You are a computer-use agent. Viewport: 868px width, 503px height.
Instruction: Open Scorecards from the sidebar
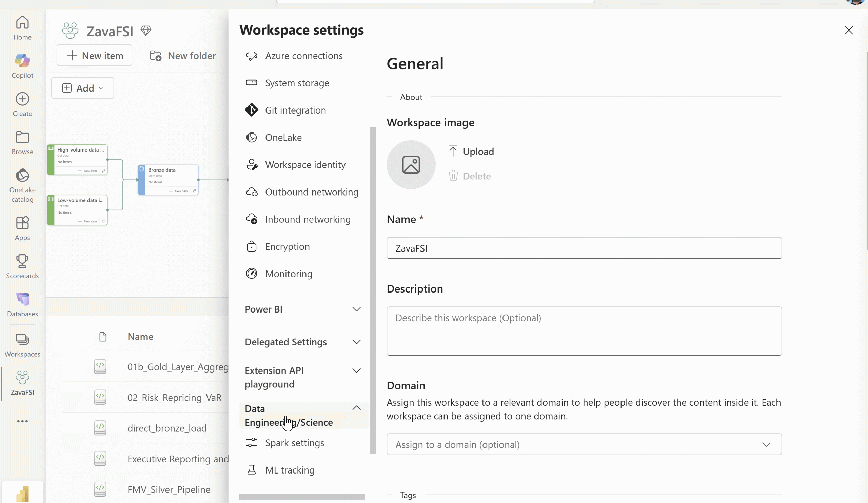22,266
